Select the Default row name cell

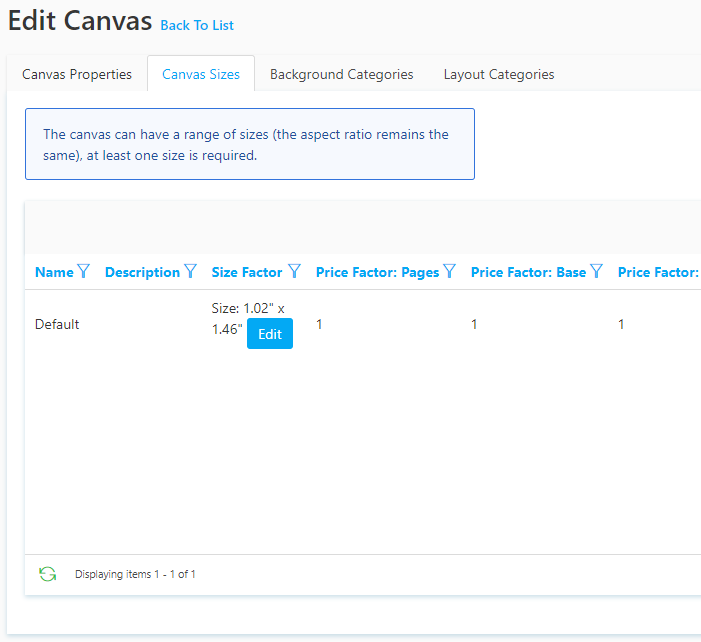57,324
